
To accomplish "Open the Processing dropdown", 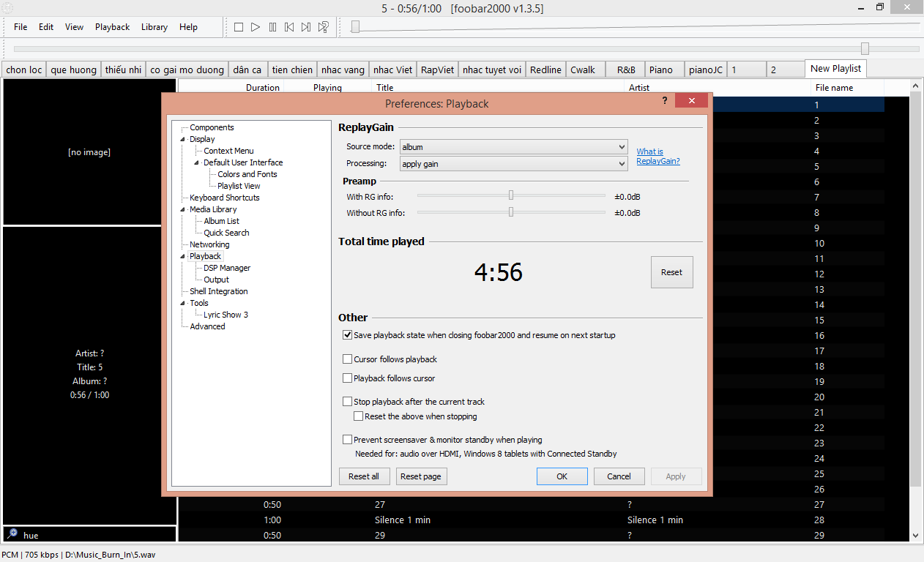I will [x=513, y=164].
